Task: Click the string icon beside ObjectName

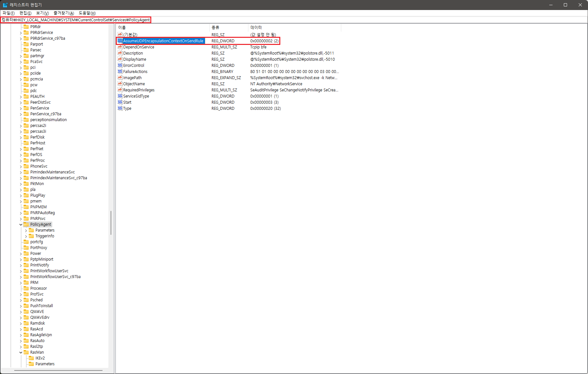Action: tap(120, 84)
